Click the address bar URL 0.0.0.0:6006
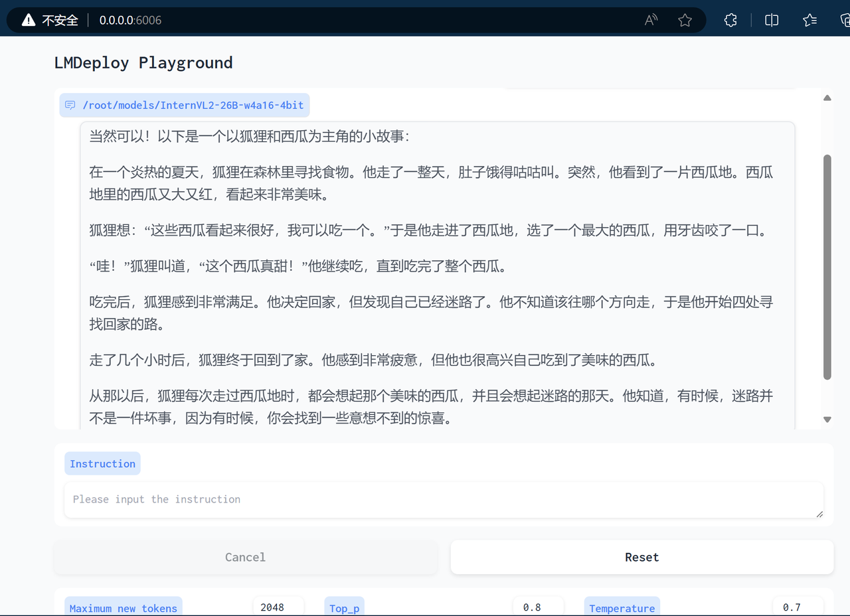 [x=130, y=21]
